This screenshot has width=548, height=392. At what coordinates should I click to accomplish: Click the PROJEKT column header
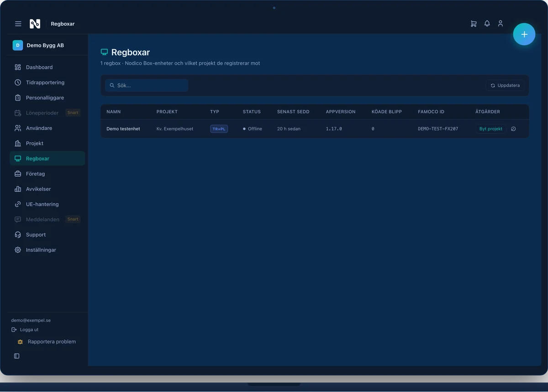coord(167,111)
